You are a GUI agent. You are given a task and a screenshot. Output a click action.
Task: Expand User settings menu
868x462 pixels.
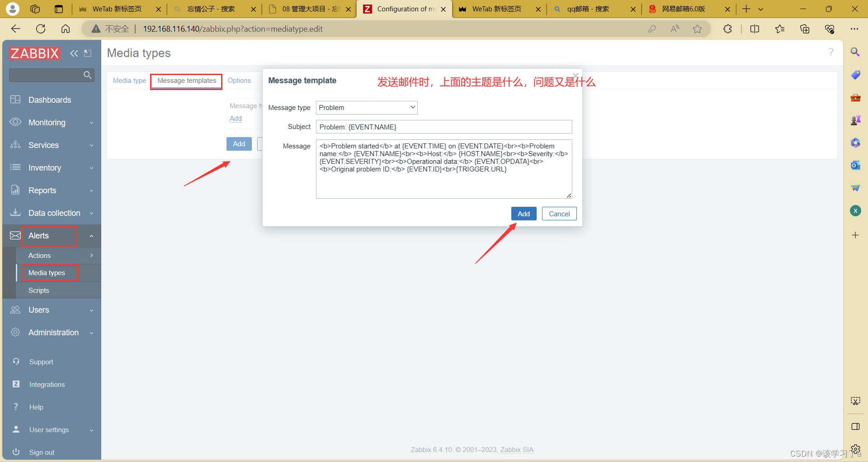(52, 430)
